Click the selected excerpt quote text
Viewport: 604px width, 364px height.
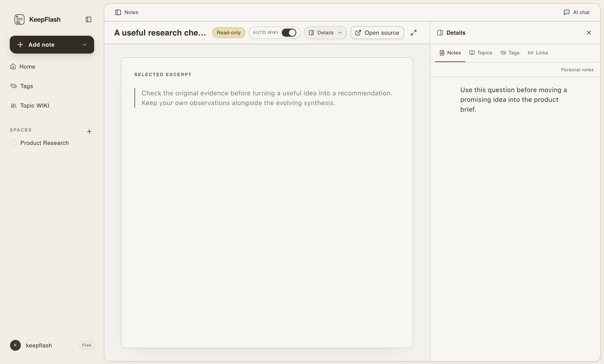coord(267,98)
